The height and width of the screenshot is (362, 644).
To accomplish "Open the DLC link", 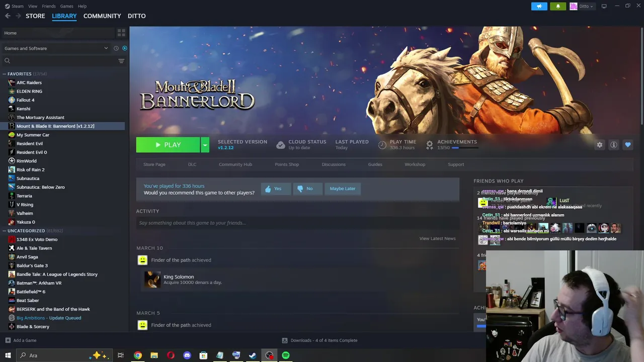I will point(192,164).
